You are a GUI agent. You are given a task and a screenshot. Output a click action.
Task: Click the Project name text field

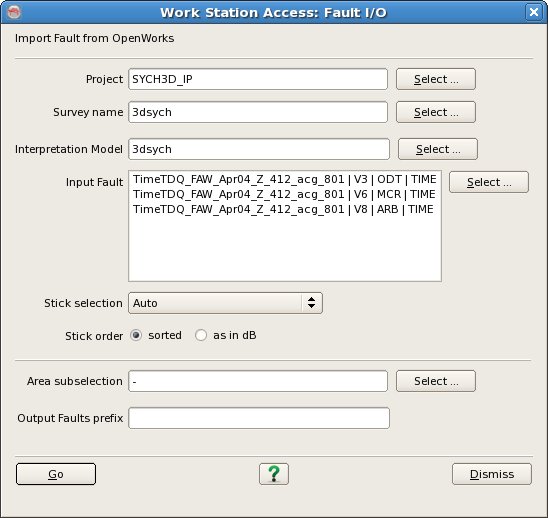pos(258,79)
